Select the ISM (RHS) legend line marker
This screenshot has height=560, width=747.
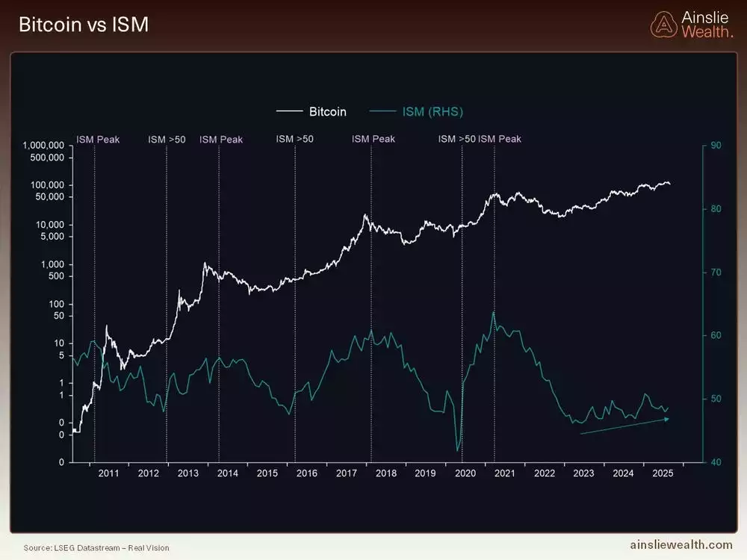pyautogui.click(x=384, y=111)
